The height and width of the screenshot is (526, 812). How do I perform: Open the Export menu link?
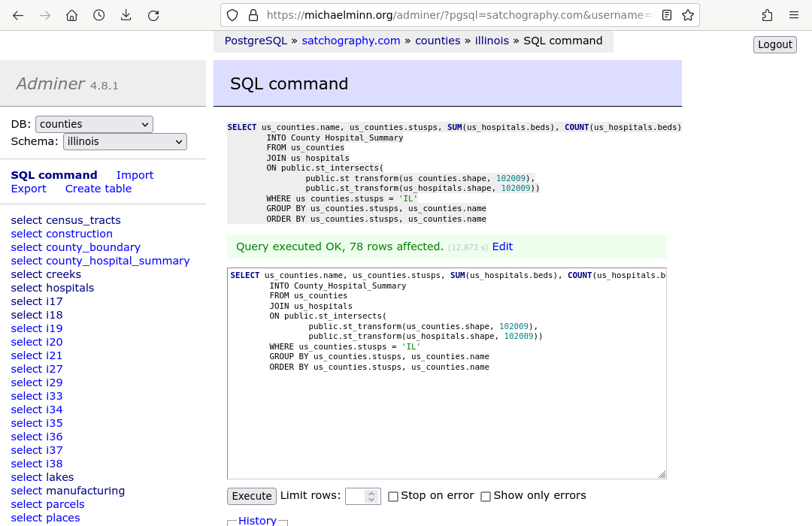[x=29, y=189]
